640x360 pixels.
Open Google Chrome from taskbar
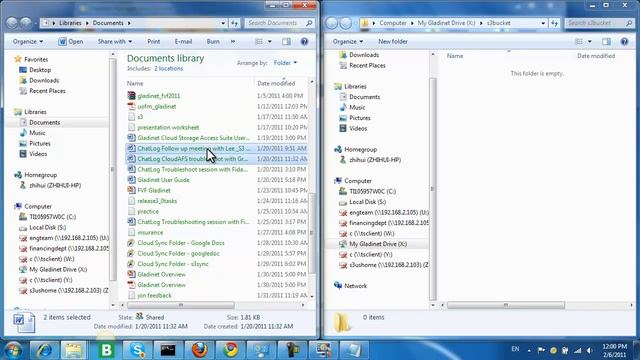pyautogui.click(x=230, y=350)
